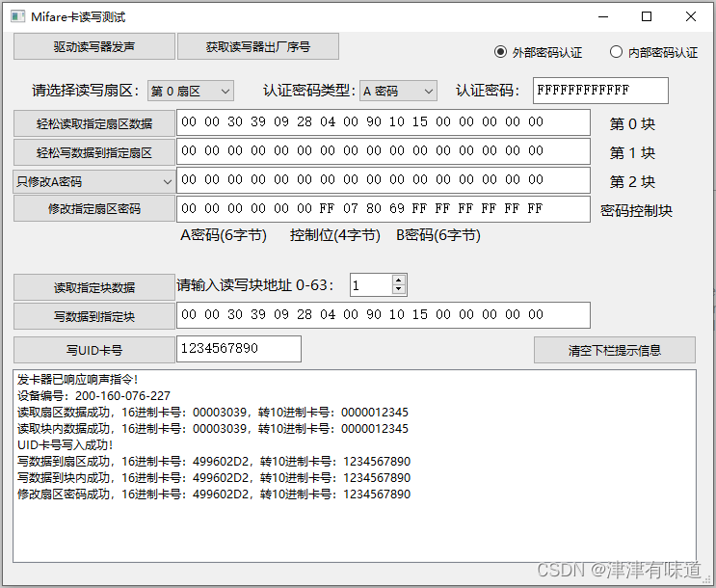Click the 认证密码 FFFFFFFFFFFF input field
Viewport: 716px width, 588px height.
[x=600, y=91]
